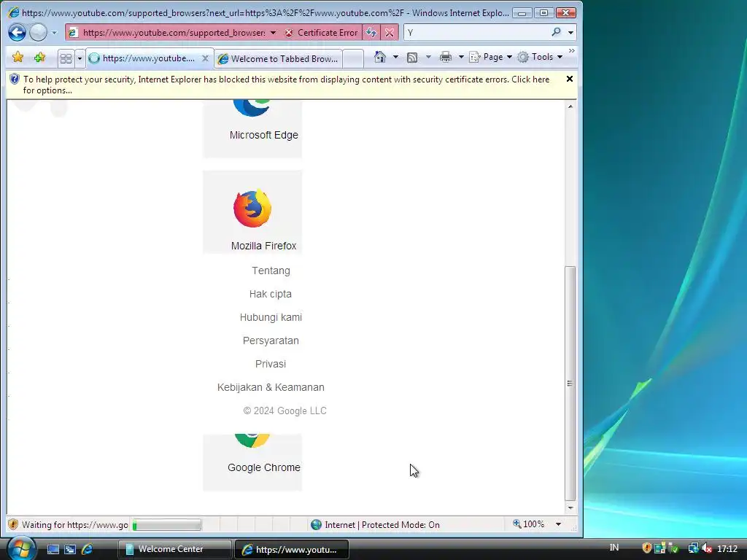
Task: Click the page loading progress bar
Action: 166,525
